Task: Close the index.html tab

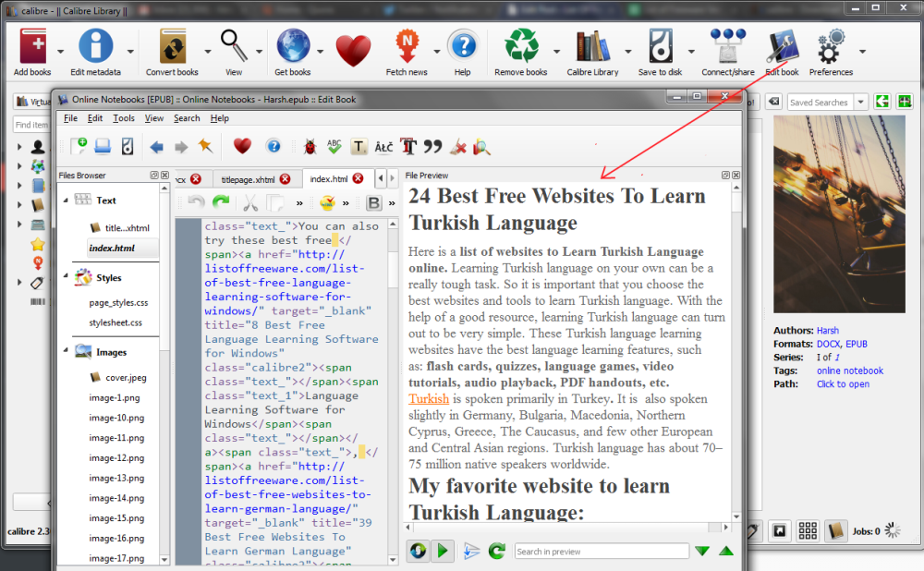Action: [x=358, y=179]
